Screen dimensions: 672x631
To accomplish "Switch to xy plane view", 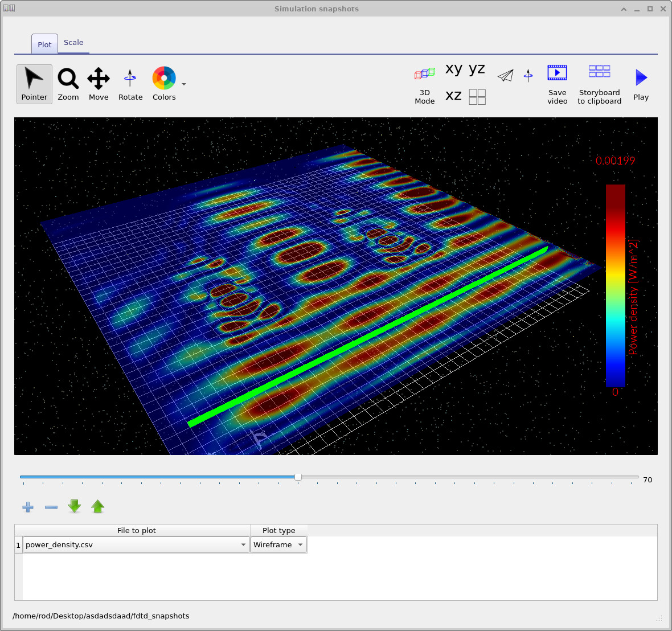I will (x=454, y=69).
